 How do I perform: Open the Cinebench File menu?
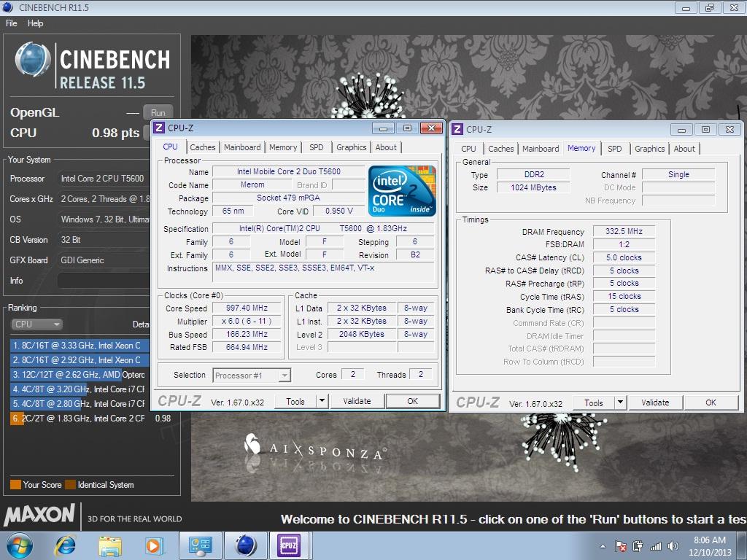[12, 23]
